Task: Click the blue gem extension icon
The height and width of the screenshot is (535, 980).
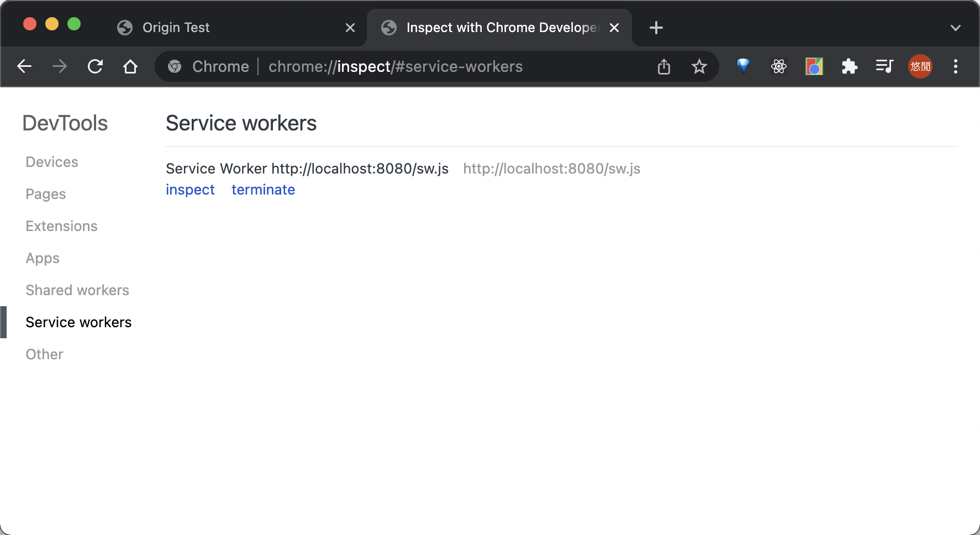Action: 743,66
